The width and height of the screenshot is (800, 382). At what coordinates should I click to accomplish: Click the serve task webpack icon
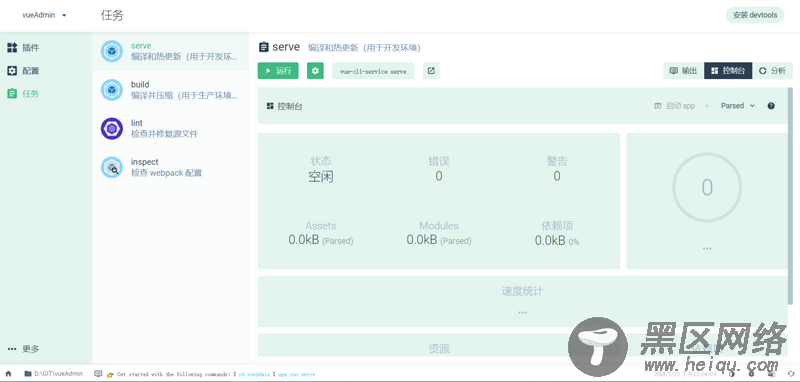pos(111,51)
